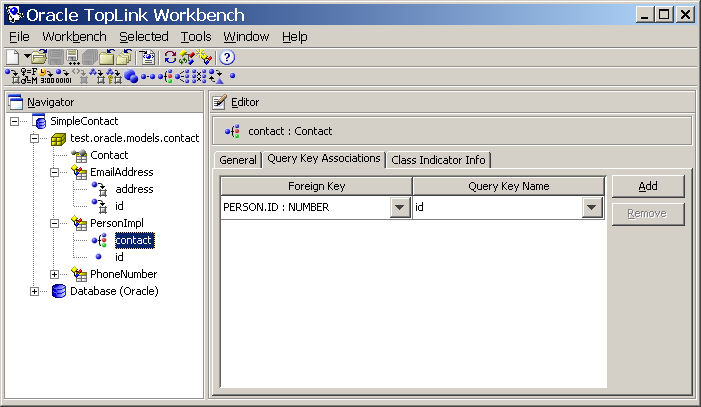Viewport: 701px width, 407px height.
Task: Open the Help menu
Action: click(x=295, y=37)
